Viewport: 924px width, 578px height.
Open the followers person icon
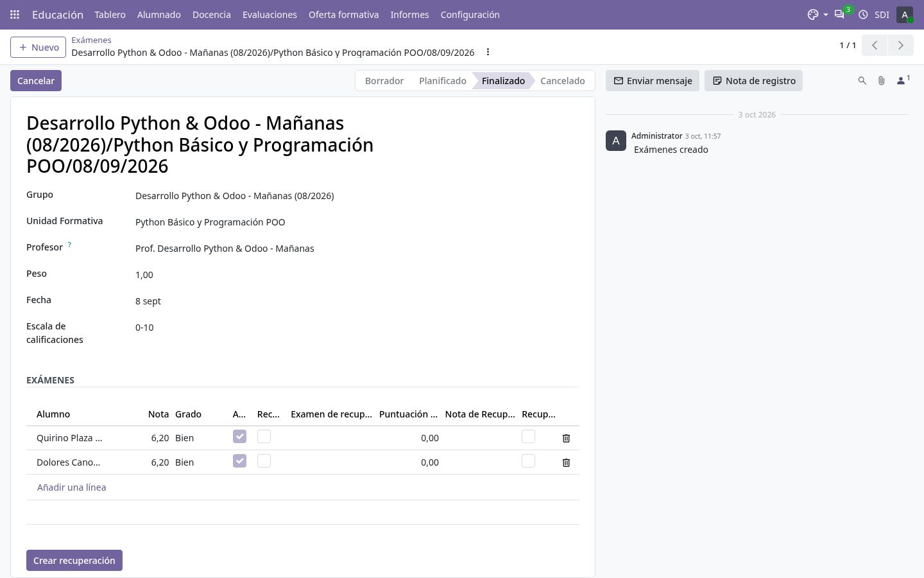pos(901,81)
